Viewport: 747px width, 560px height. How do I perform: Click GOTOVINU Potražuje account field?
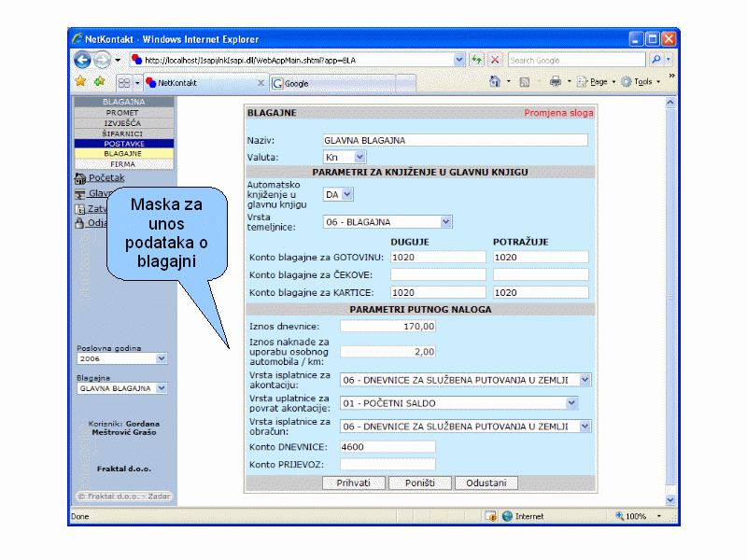click(541, 258)
